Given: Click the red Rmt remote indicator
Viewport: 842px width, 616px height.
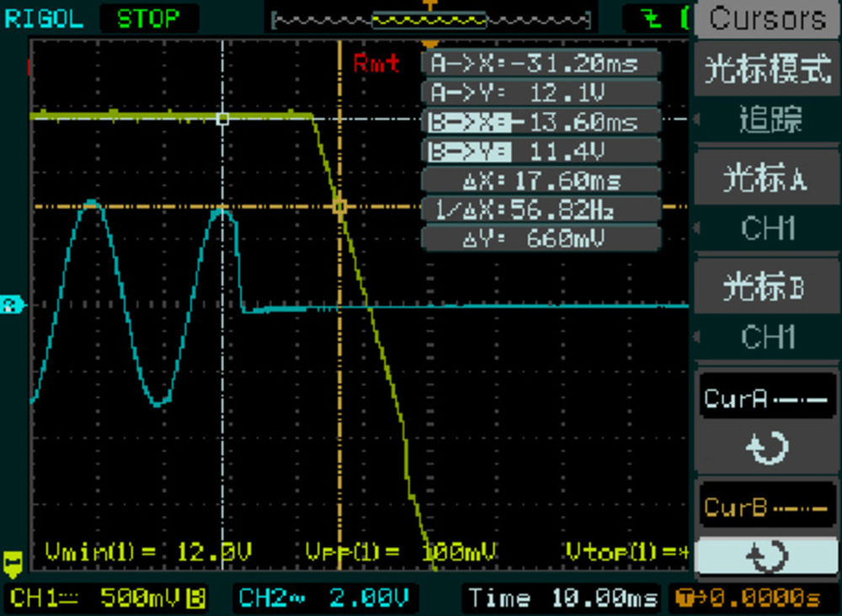Looking at the screenshot, I should 376,63.
